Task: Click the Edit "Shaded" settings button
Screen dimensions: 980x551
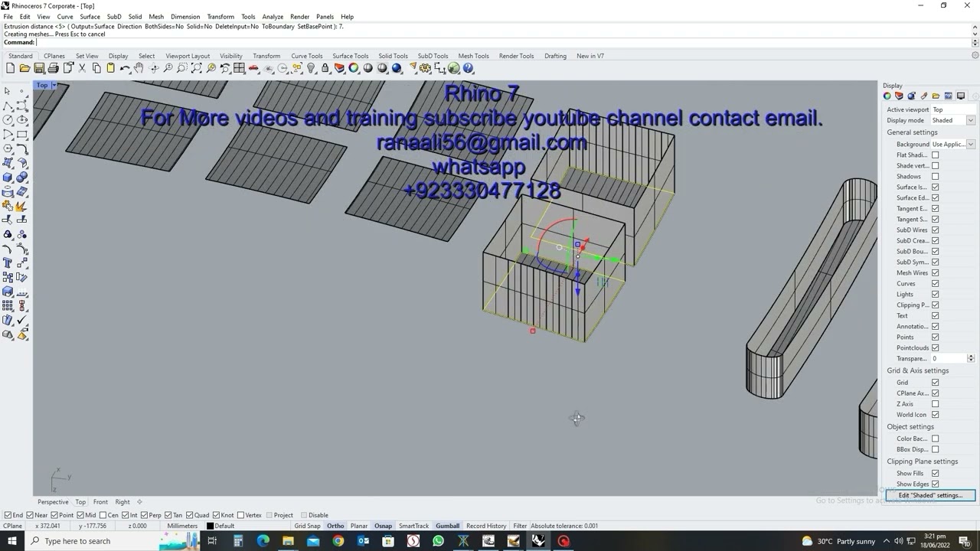Action: (930, 495)
